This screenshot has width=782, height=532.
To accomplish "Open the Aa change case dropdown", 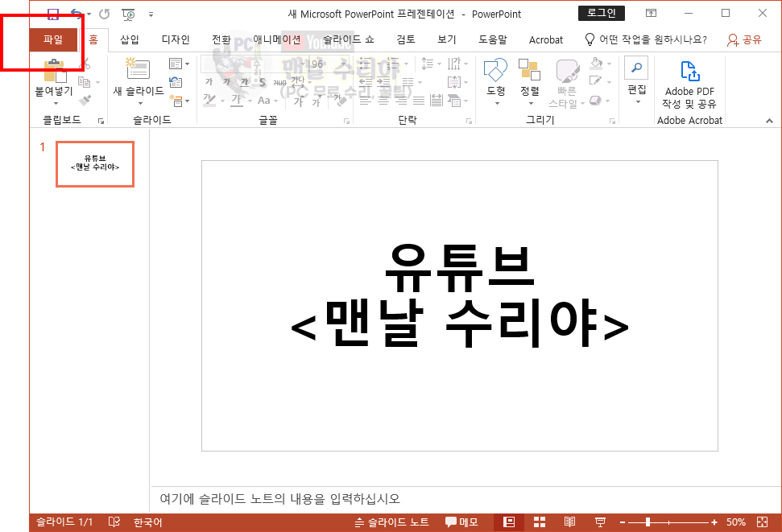I will click(267, 101).
